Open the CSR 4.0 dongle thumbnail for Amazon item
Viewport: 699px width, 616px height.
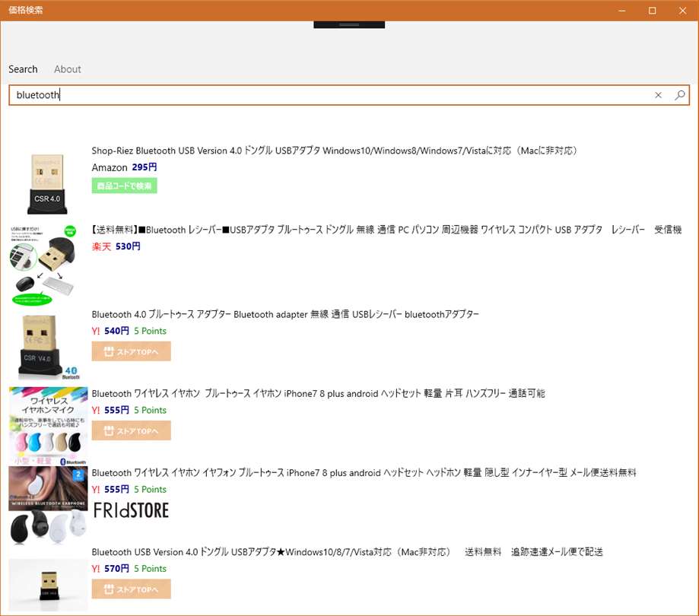click(47, 183)
